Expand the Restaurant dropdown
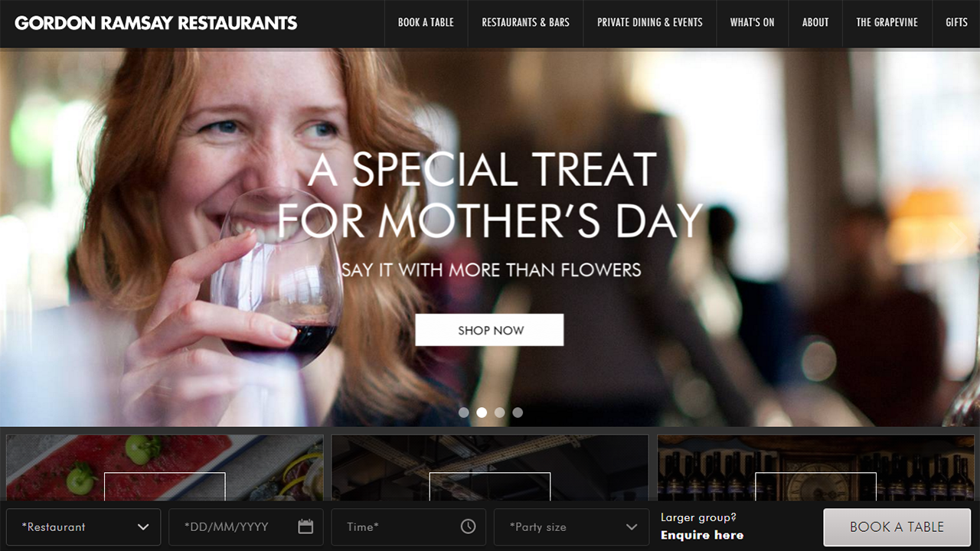The image size is (980, 551). [x=83, y=527]
